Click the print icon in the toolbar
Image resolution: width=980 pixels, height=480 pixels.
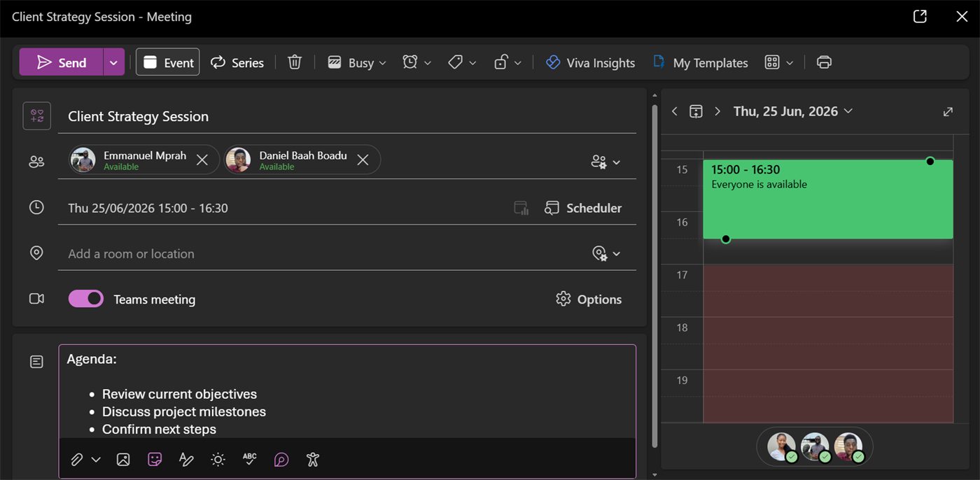(824, 62)
